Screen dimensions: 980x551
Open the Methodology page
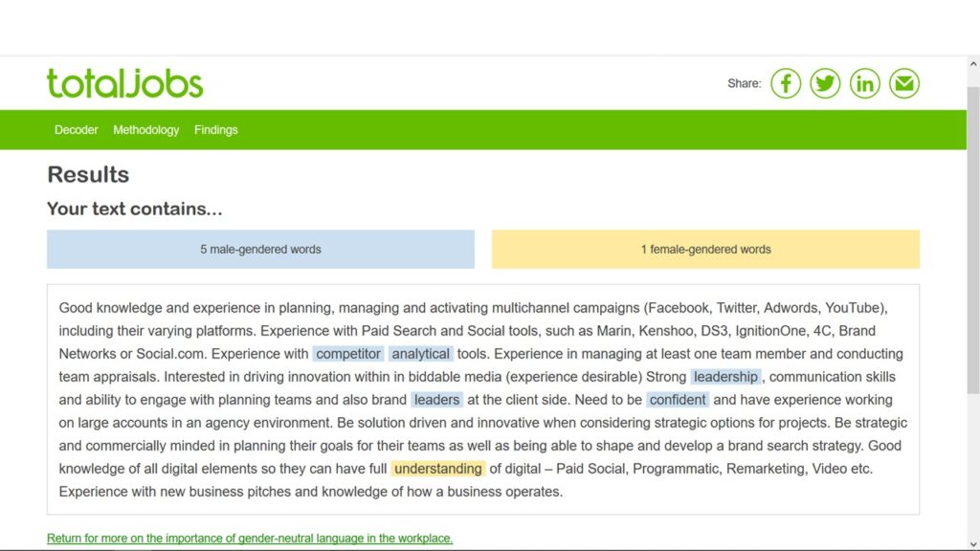pos(146,130)
